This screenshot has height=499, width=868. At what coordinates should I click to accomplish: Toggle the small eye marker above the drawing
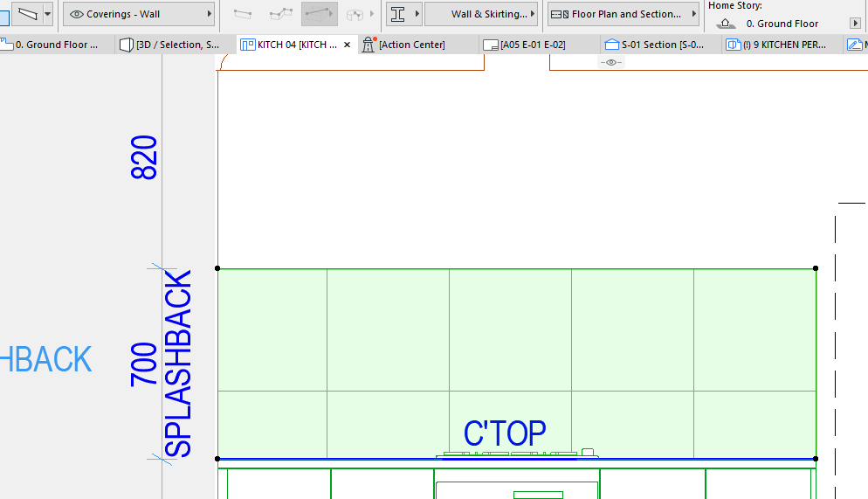click(611, 63)
